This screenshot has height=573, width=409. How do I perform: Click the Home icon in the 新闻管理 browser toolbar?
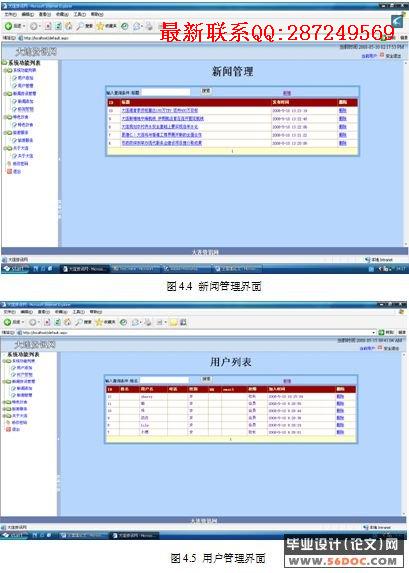69,26
